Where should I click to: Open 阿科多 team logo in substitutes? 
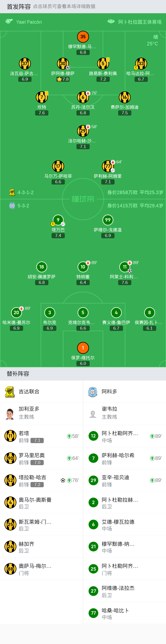coord(93,392)
